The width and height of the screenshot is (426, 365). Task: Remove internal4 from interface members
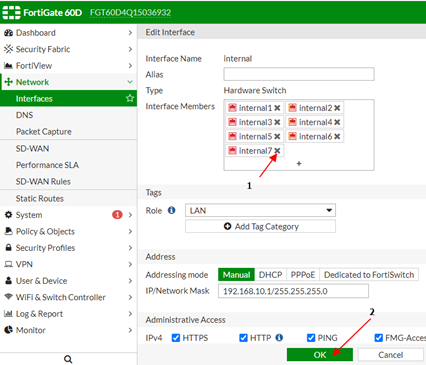[x=337, y=122]
